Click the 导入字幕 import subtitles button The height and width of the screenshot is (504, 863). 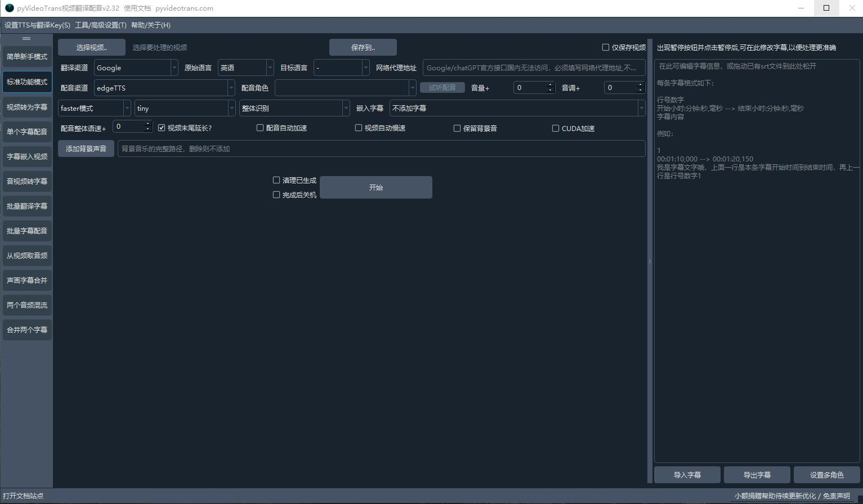tap(687, 475)
